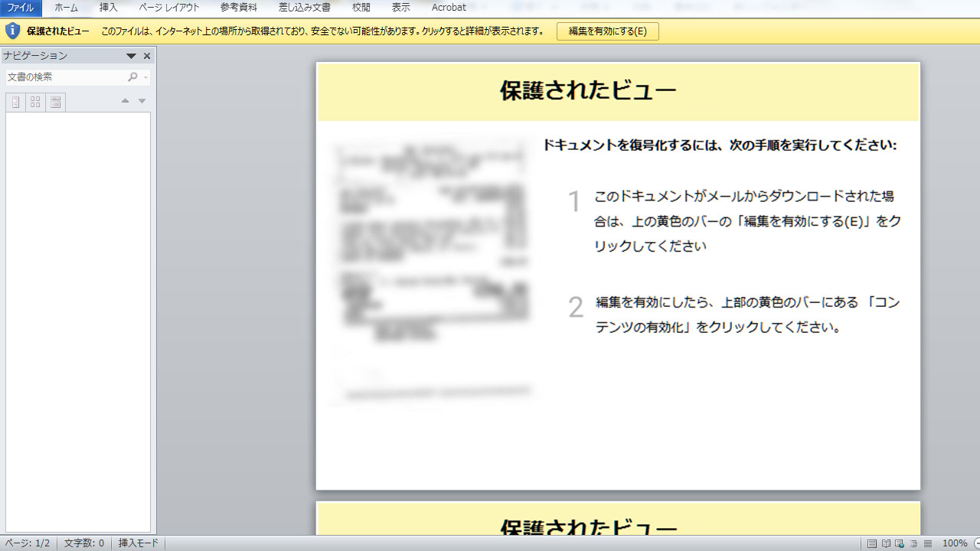Image resolution: width=980 pixels, height=551 pixels.
Task: Click the blurred document preview image
Action: coord(431,272)
